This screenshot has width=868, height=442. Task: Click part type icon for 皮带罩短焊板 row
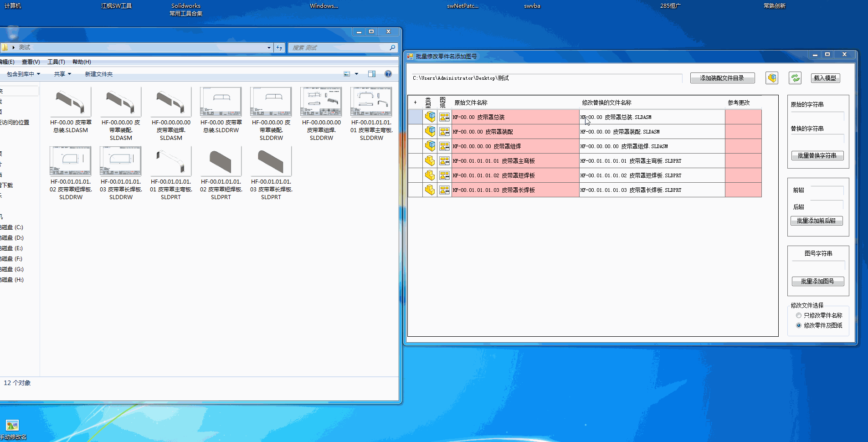(430, 175)
